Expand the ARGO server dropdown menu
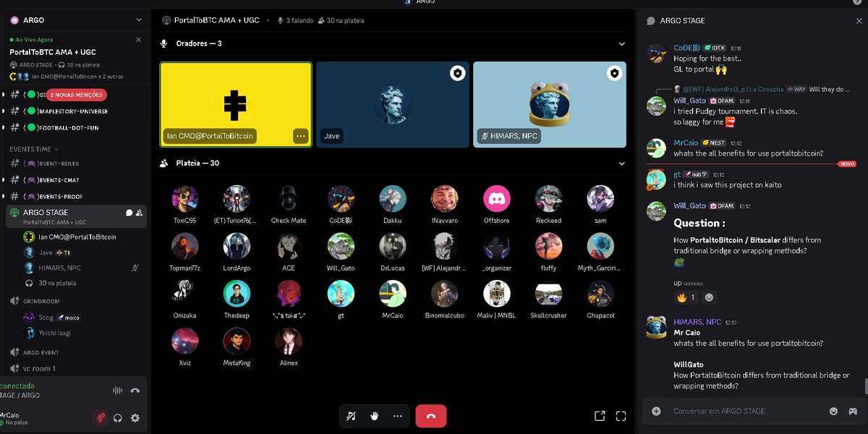This screenshot has width=868, height=434. coord(139,20)
